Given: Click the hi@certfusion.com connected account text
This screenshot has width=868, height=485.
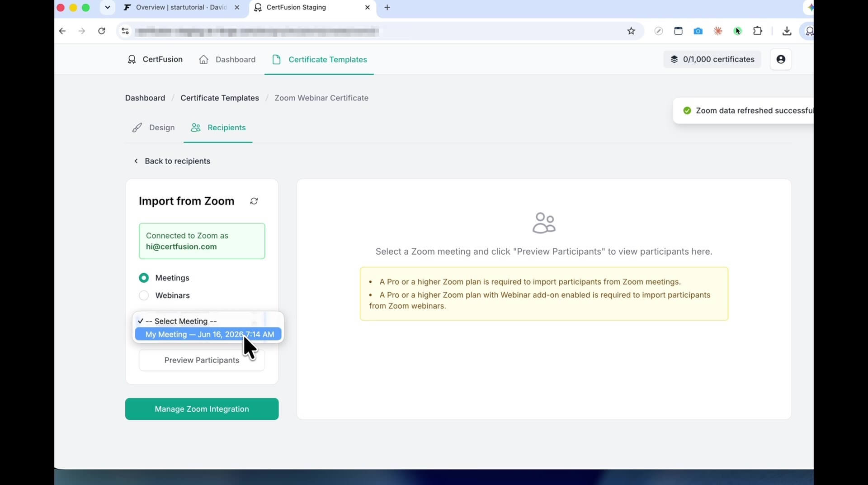Looking at the screenshot, I should click(181, 247).
